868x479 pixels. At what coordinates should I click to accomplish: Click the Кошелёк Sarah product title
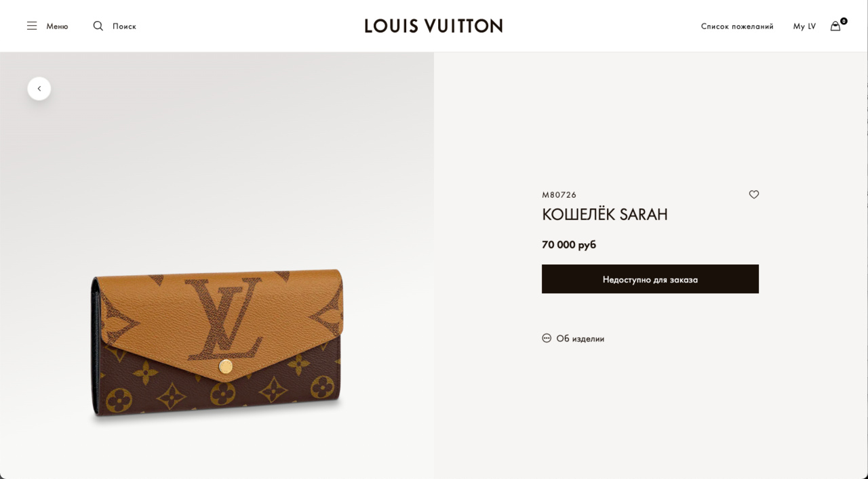tap(605, 215)
